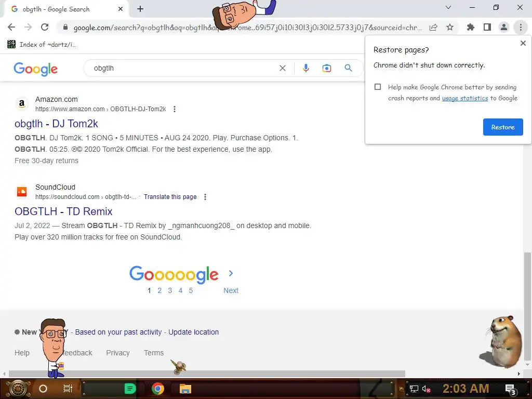Screen dimensions: 532x399
Task: Go to results page 4
Action: click(x=180, y=290)
